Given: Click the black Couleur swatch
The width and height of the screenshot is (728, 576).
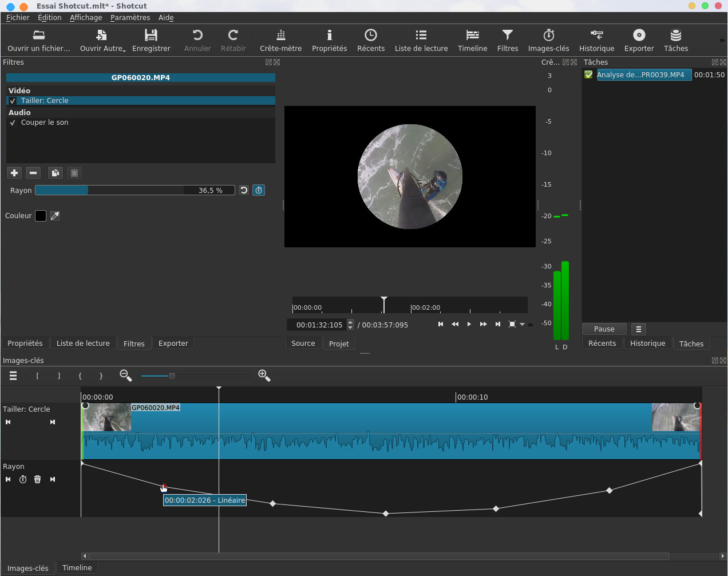Looking at the screenshot, I should [x=41, y=216].
